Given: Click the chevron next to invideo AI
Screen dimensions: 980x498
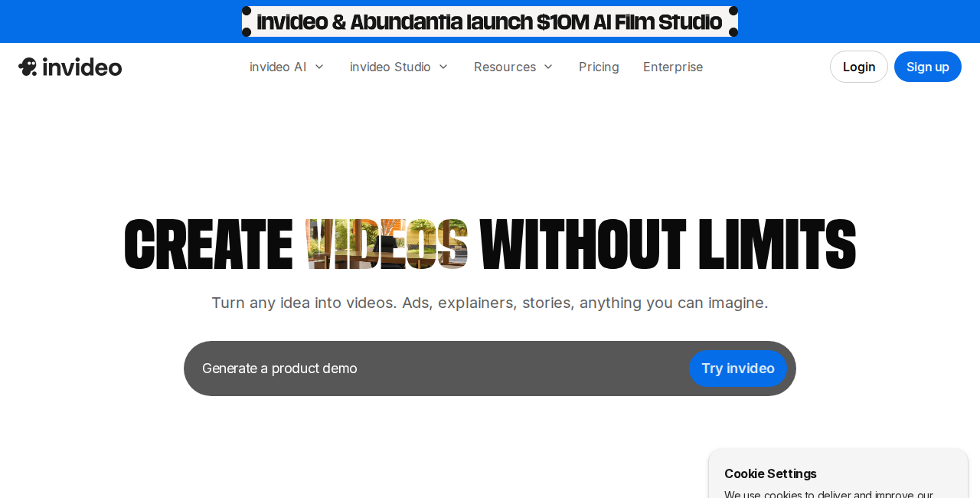Looking at the screenshot, I should (318, 67).
